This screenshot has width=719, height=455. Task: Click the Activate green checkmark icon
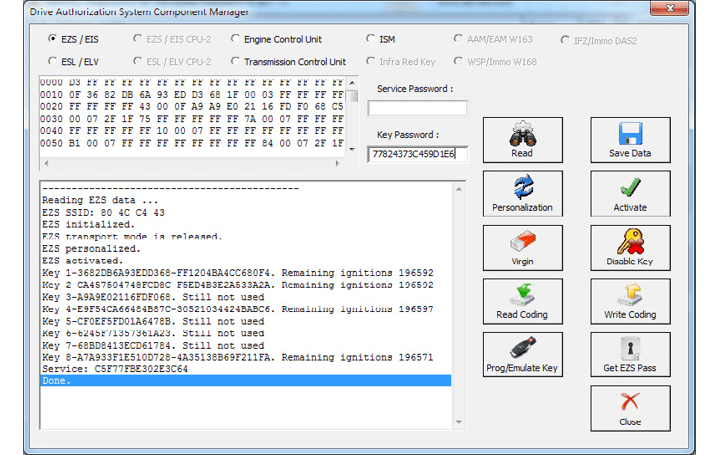click(629, 188)
